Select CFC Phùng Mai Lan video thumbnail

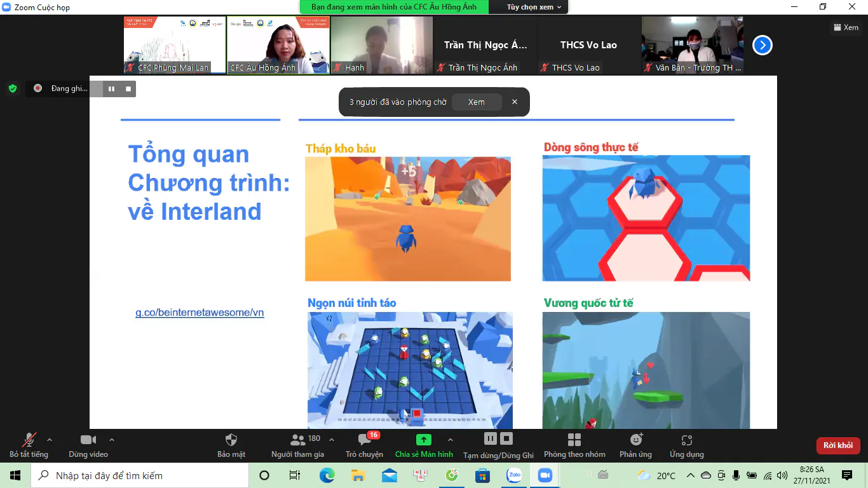coord(175,45)
